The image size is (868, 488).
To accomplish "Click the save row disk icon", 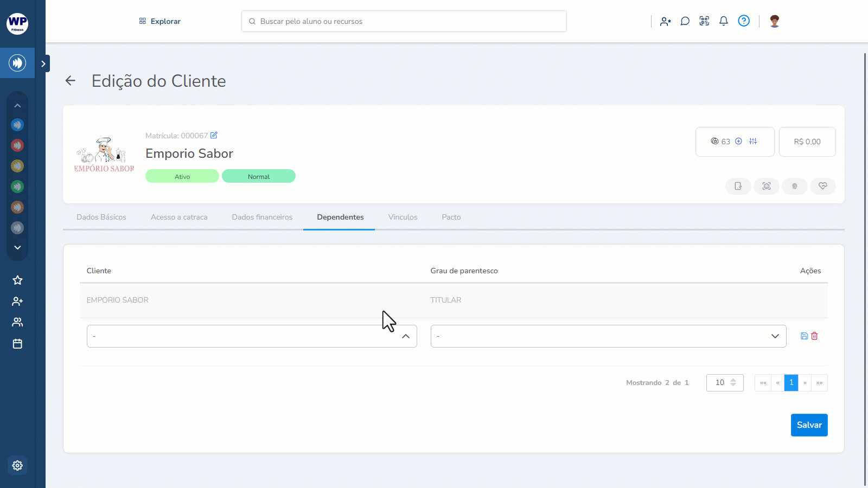I will [804, 336].
